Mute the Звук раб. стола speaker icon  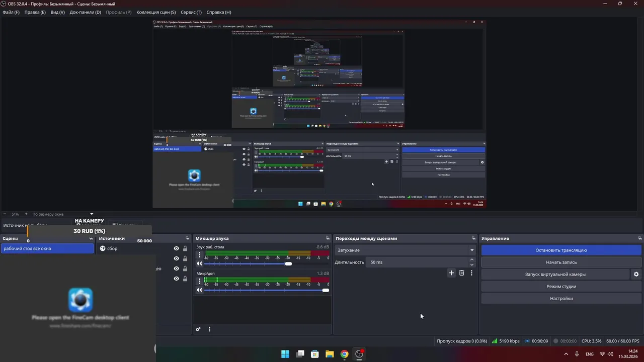coord(199,263)
